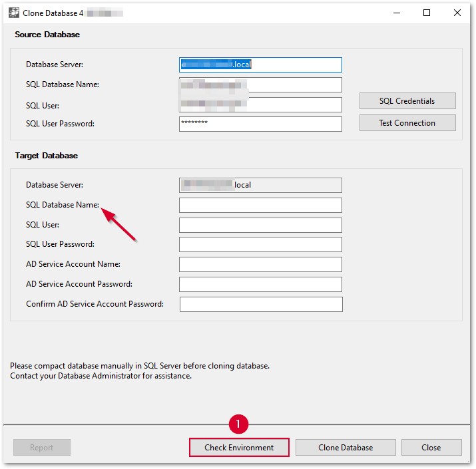The height and width of the screenshot is (469, 476).
Task: Minimize the Clone Database window
Action: point(397,13)
